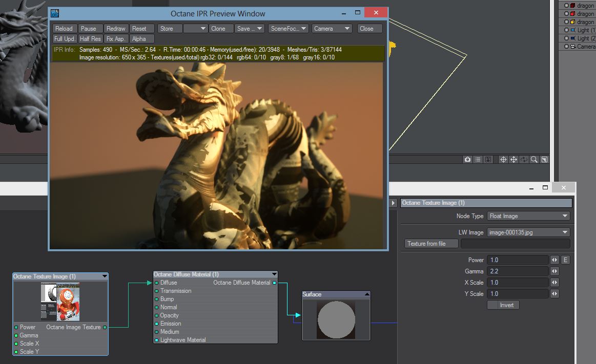The height and width of the screenshot is (364, 596).
Task: Click the Normal input connector
Action: pos(157,308)
